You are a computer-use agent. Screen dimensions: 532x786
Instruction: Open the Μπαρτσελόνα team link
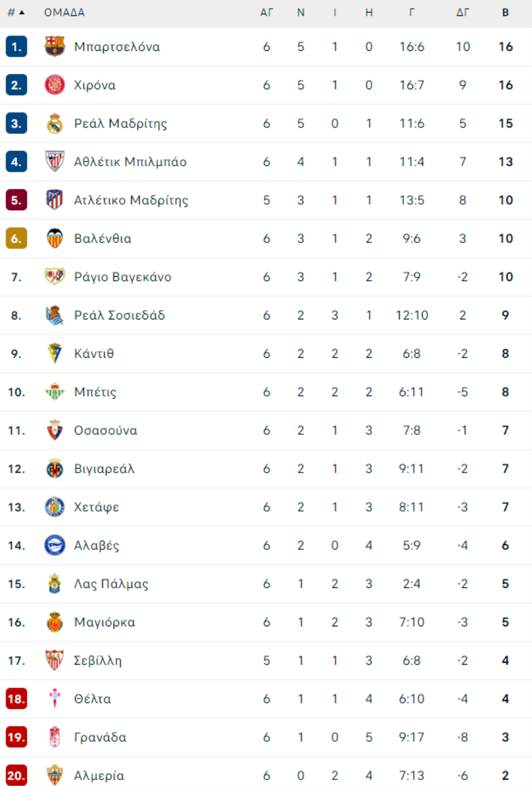click(117, 47)
